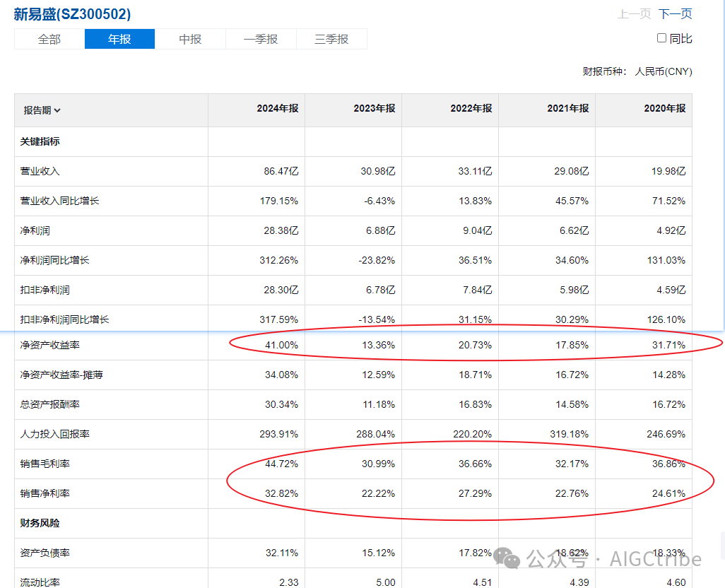Click the 28.30亿 value
This screenshot has height=588, width=725.
tap(281, 290)
